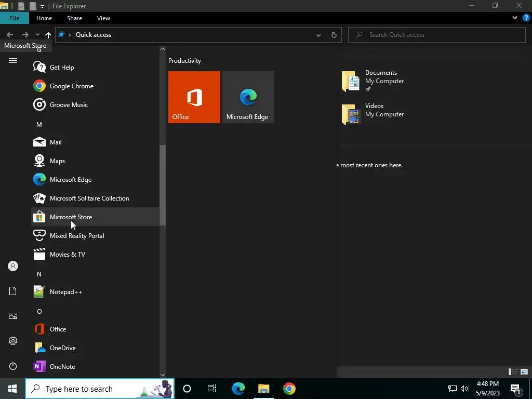This screenshot has height=399, width=532.
Task: Open Cortana from the taskbar
Action: [x=187, y=389]
